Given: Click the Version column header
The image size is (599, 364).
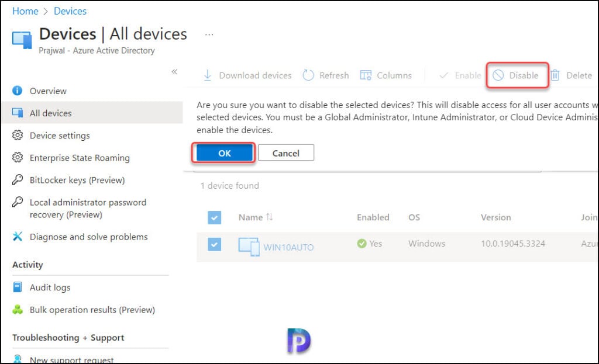Looking at the screenshot, I should click(495, 217).
